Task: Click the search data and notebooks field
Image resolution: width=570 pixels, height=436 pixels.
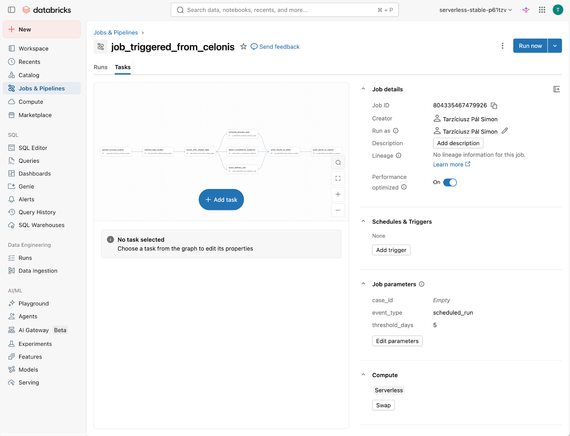Action: (x=284, y=10)
